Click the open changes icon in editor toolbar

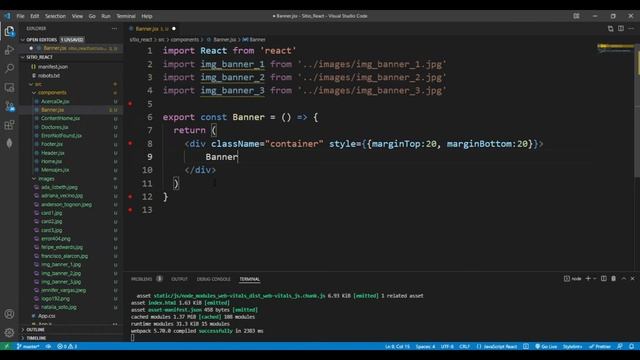pyautogui.click(x=610, y=29)
